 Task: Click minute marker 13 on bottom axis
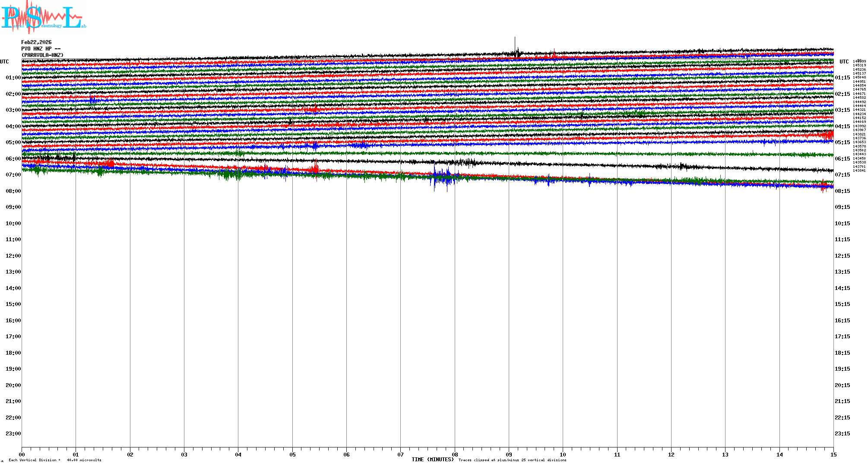coord(725,454)
